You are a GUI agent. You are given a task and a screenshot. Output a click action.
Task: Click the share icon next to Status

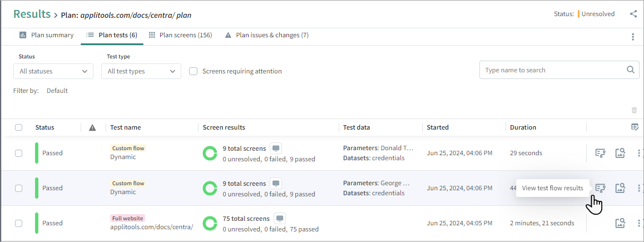coord(633,14)
